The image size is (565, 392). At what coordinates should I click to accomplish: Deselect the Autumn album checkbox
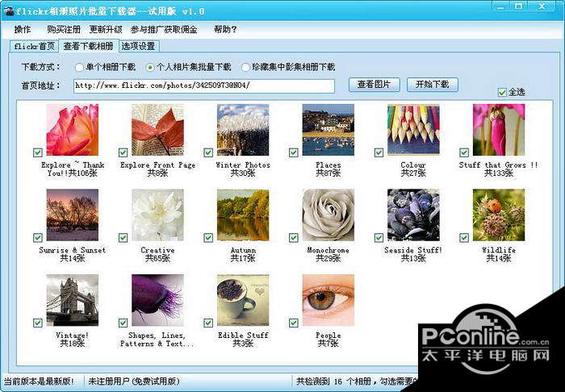pos(208,238)
